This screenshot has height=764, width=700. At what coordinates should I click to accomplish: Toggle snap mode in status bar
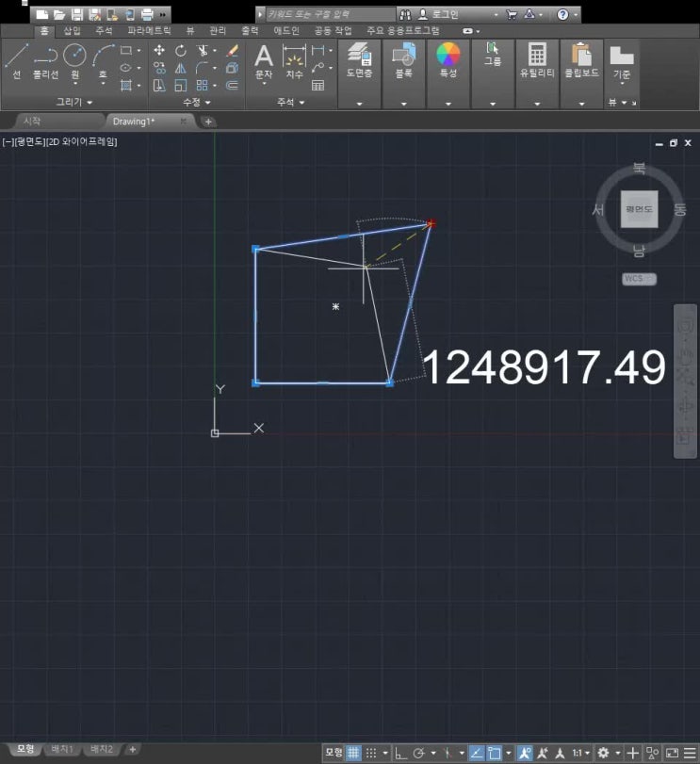click(x=371, y=753)
